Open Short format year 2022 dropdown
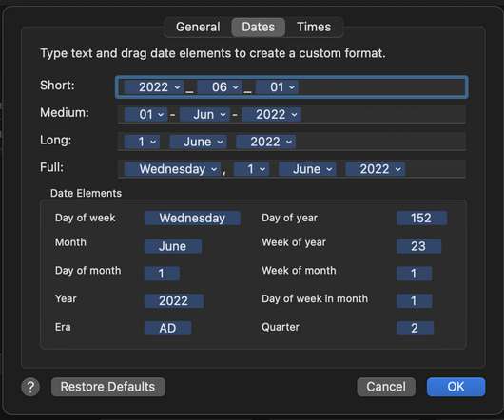This screenshot has height=420, width=504. (154, 87)
